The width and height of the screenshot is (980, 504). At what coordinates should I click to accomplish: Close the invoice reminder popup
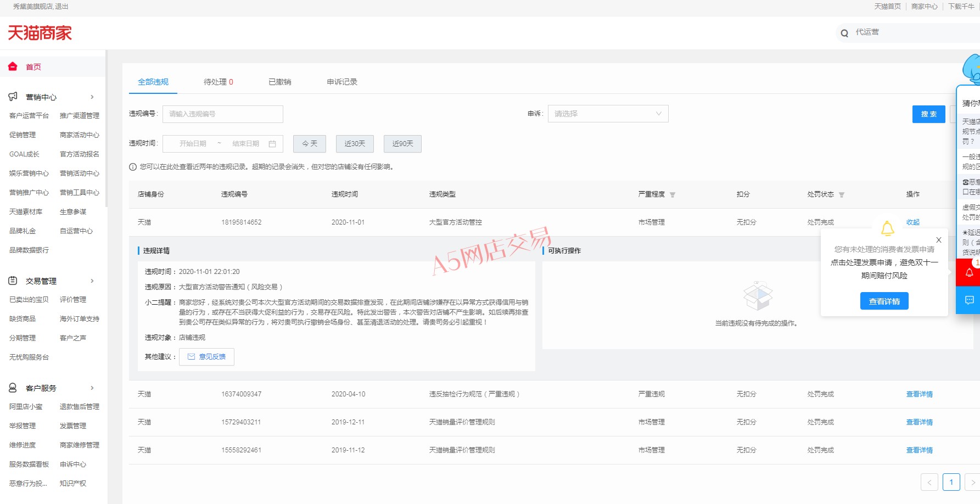tap(939, 240)
